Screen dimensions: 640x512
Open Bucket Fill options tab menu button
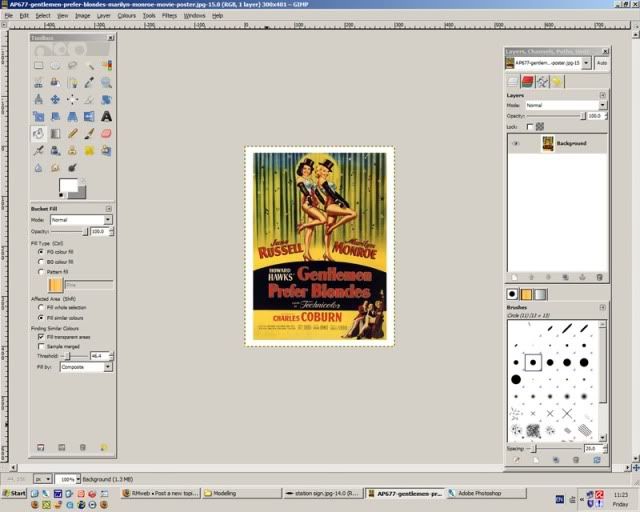109,209
